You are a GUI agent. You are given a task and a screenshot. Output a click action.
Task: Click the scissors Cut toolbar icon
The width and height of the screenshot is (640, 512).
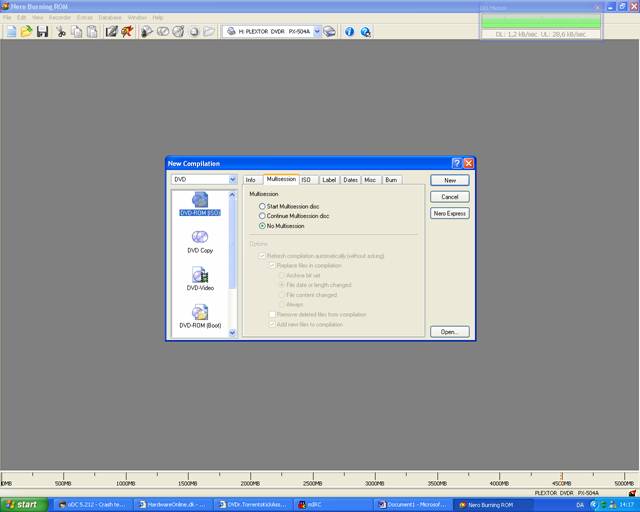pos(61,32)
